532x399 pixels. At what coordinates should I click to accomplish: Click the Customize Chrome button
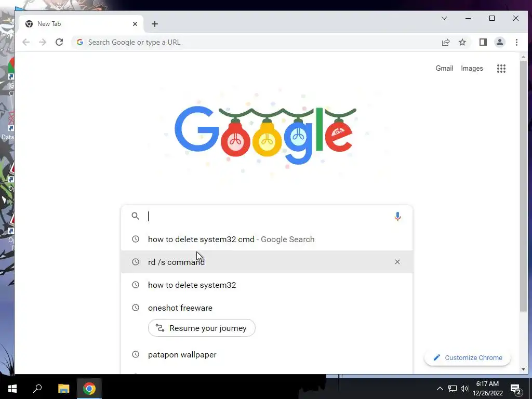point(468,357)
